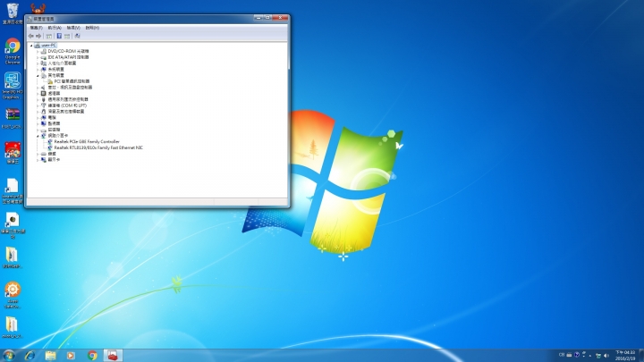
Task: Click the blue Help toolbar icon
Action: pyautogui.click(x=59, y=36)
